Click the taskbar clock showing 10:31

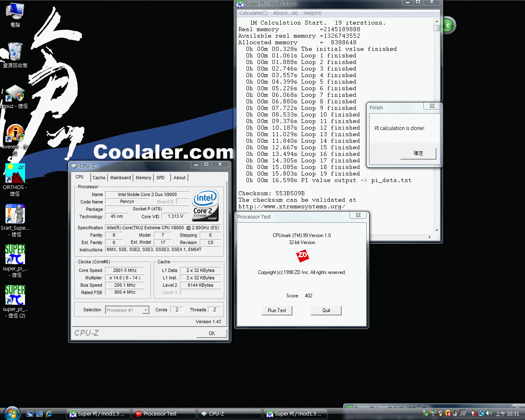(x=507, y=413)
